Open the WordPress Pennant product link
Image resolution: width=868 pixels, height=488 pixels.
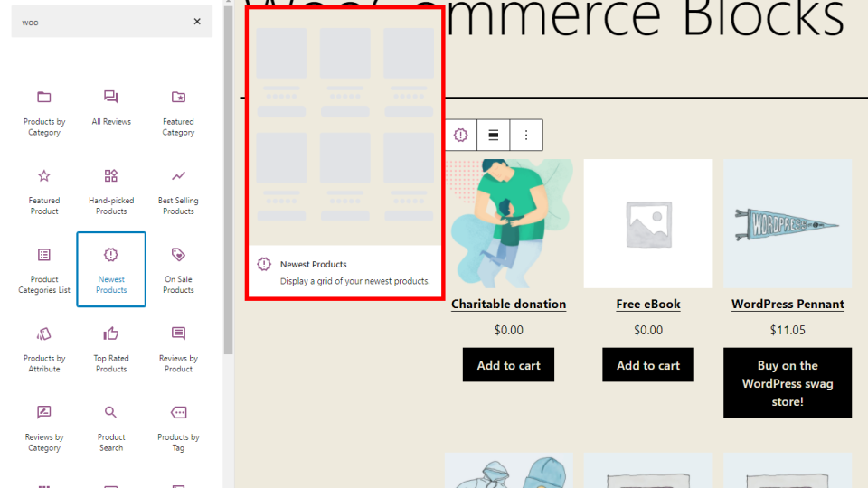pyautogui.click(x=788, y=304)
